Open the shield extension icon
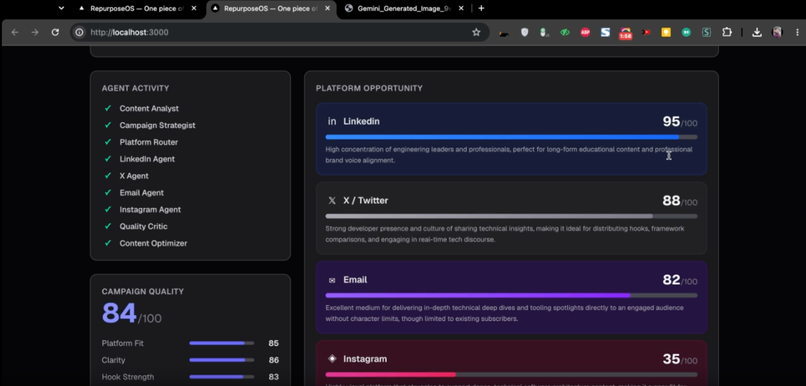 [524, 32]
